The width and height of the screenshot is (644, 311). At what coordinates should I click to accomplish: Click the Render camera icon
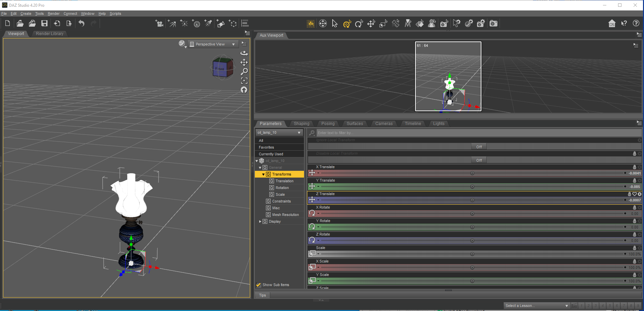[494, 23]
